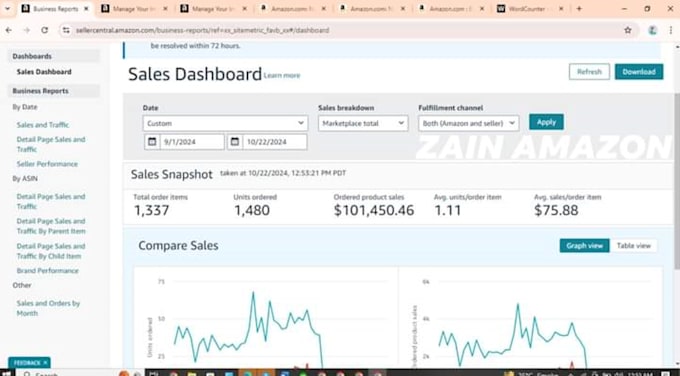Open the Learn more link
680x376 pixels.
point(282,75)
